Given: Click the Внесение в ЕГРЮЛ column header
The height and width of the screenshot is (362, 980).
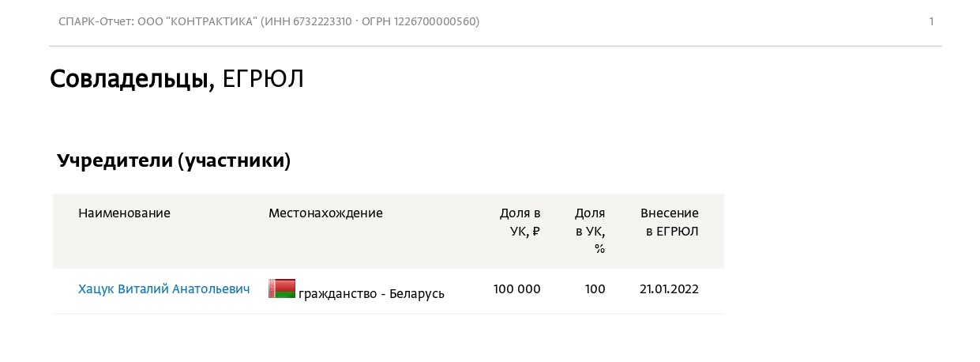Looking at the screenshot, I should [670, 222].
